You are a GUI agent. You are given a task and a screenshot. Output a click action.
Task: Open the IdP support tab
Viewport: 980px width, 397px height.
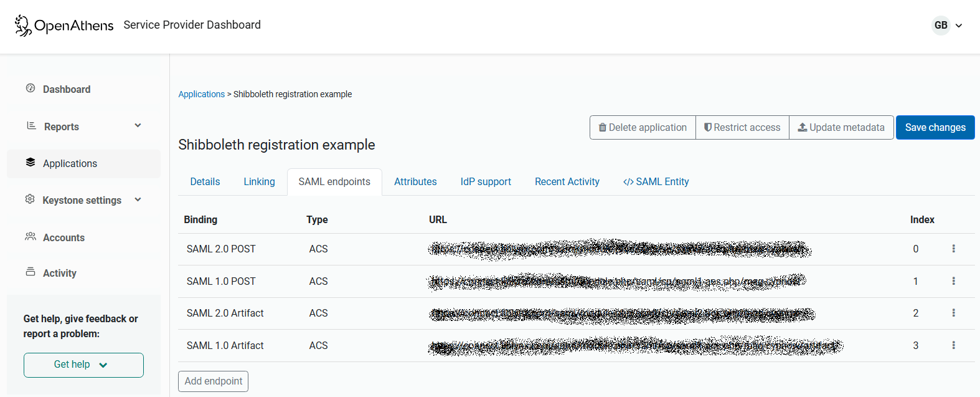click(x=486, y=181)
